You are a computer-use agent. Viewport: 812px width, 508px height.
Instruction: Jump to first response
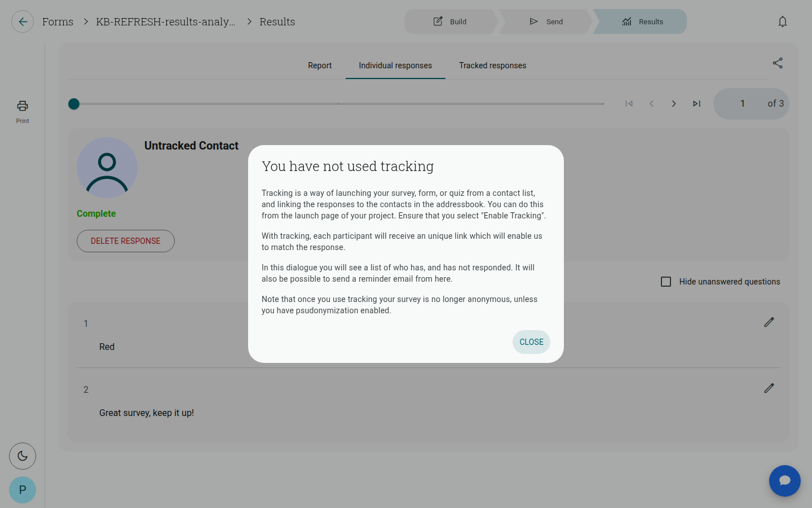coord(629,104)
